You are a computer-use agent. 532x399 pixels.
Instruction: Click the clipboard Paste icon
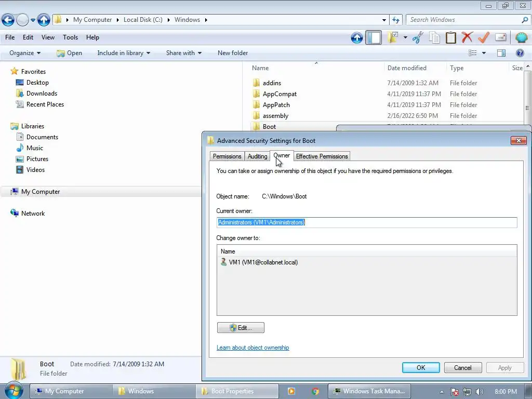pyautogui.click(x=450, y=37)
